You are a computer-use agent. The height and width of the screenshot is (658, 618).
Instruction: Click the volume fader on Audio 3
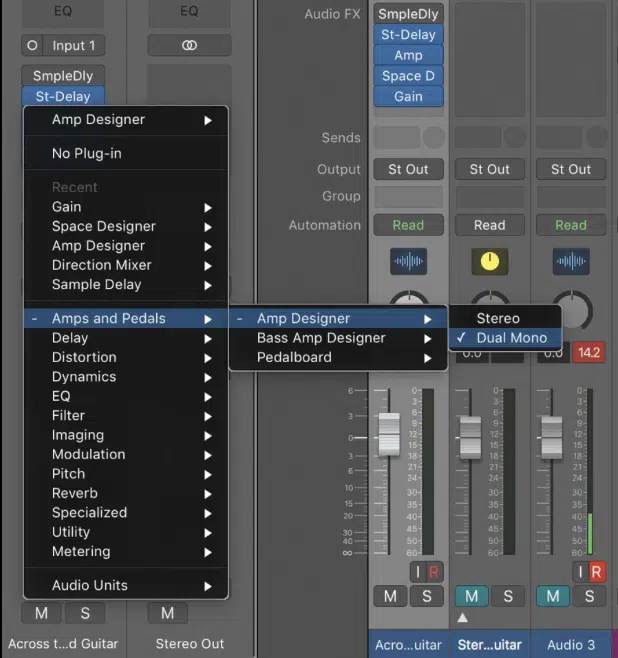552,438
